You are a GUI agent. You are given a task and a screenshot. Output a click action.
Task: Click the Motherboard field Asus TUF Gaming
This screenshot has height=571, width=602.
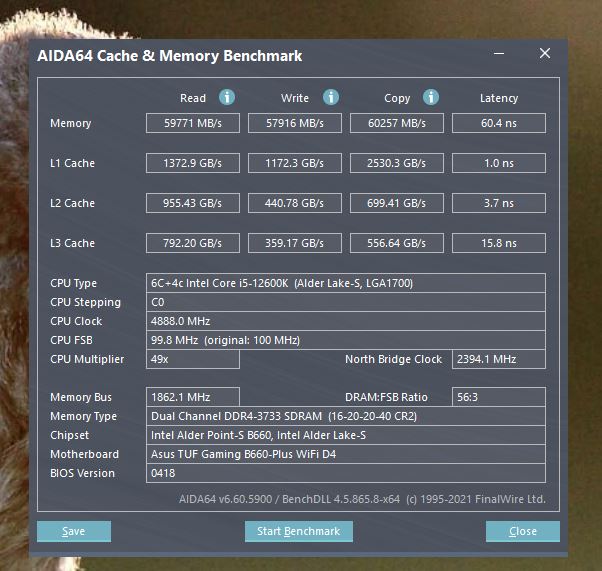click(x=346, y=454)
